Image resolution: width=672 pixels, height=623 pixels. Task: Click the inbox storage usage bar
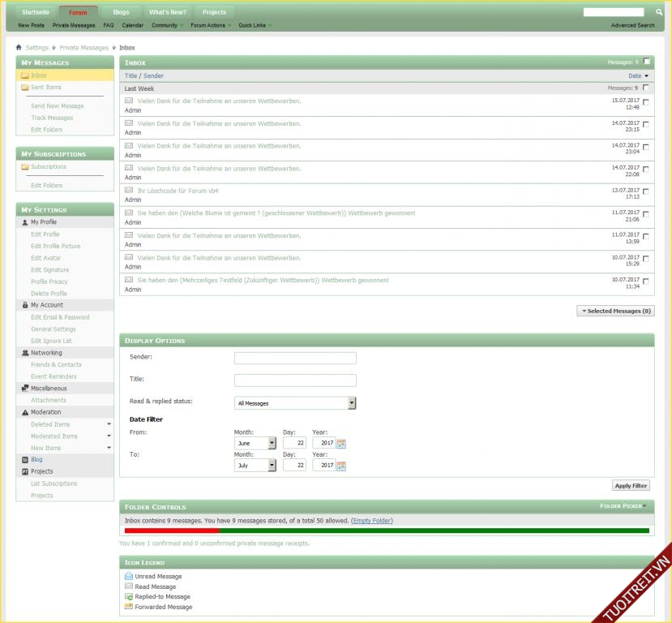pos(387,531)
